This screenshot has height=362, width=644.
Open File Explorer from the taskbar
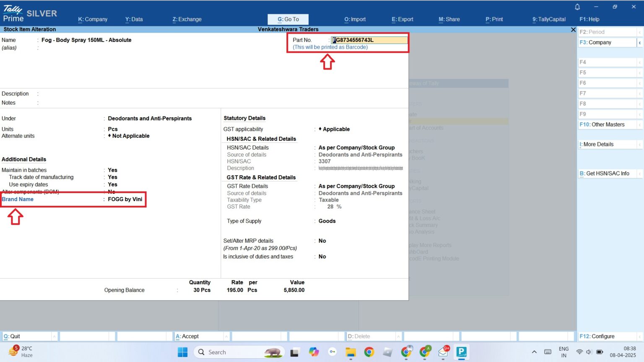click(x=351, y=352)
